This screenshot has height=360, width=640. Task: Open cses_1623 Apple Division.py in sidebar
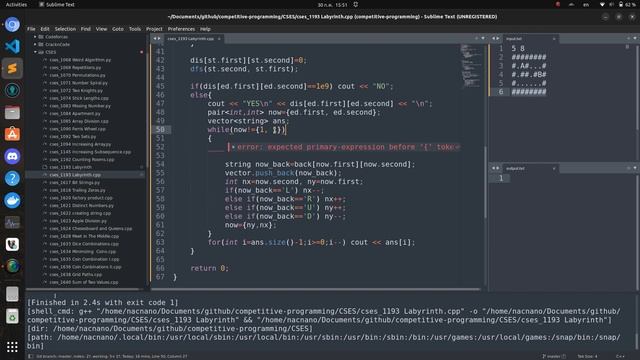coord(78,221)
